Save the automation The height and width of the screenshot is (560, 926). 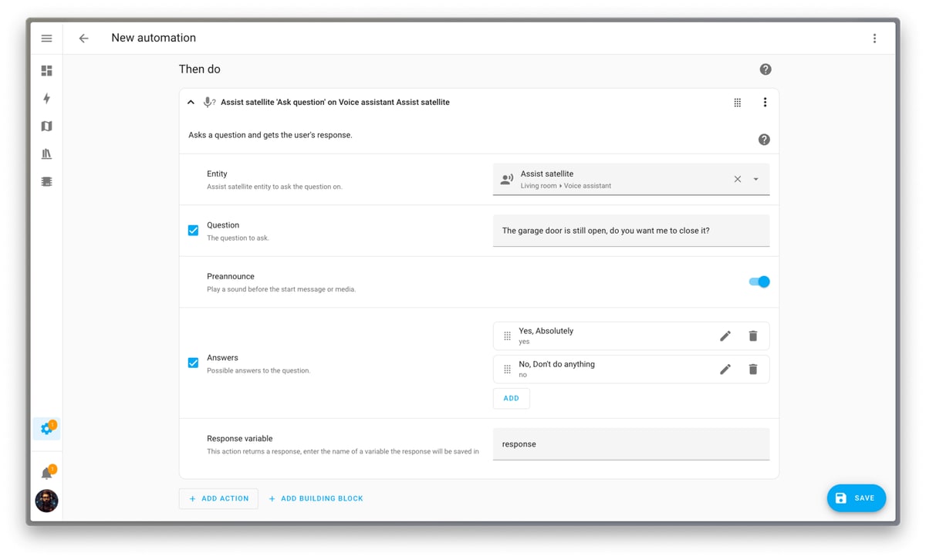[856, 498]
